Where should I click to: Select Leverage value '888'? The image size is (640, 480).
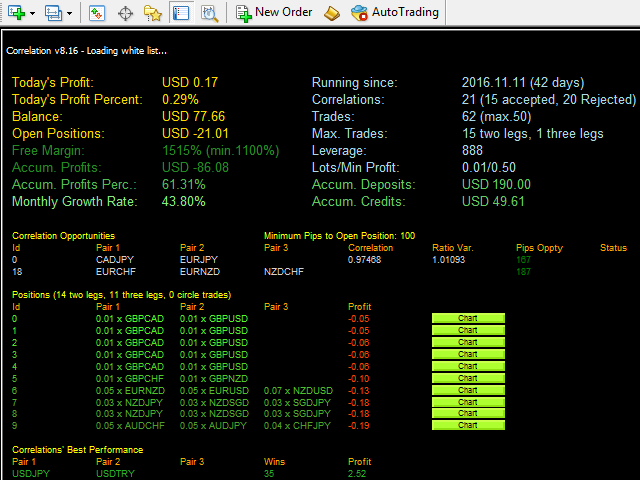coord(472,151)
